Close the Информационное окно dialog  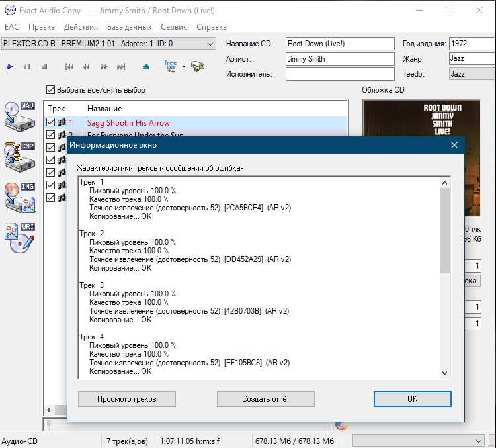pos(454,145)
